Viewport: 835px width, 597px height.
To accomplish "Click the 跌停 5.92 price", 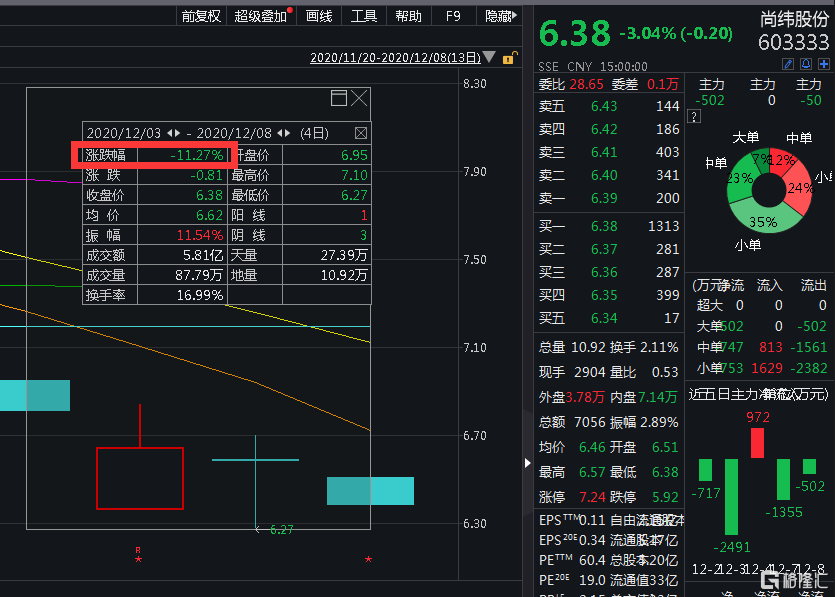I will coord(665,497).
